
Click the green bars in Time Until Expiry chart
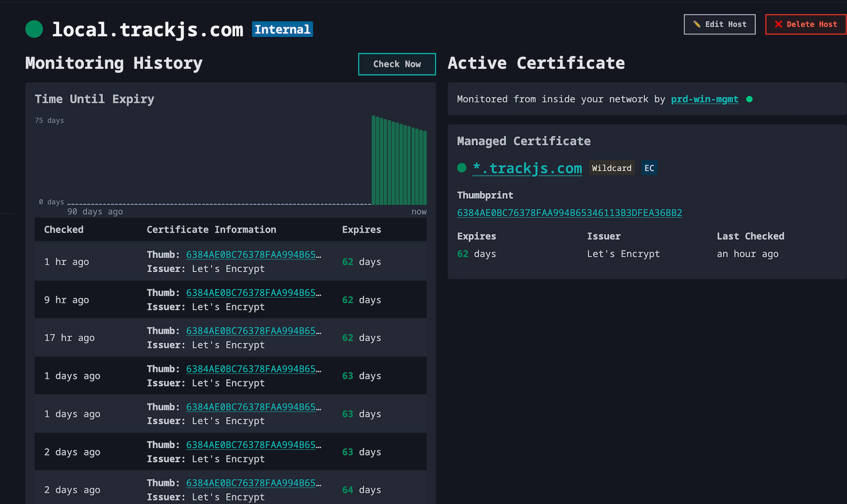(x=399, y=160)
